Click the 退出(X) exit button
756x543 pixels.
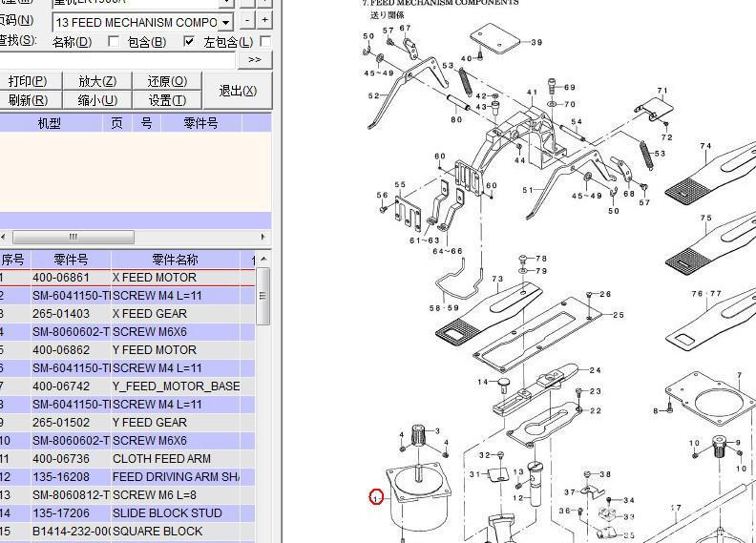[237, 91]
